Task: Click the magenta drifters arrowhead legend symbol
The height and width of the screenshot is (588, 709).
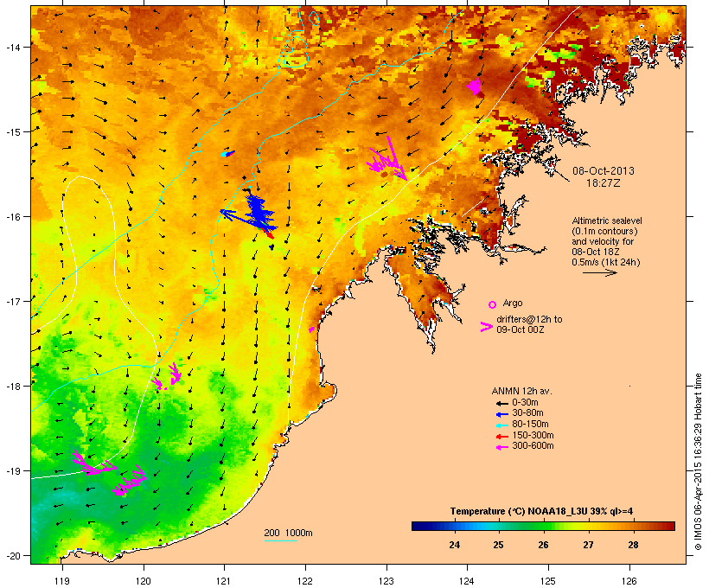Action: pos(487,327)
